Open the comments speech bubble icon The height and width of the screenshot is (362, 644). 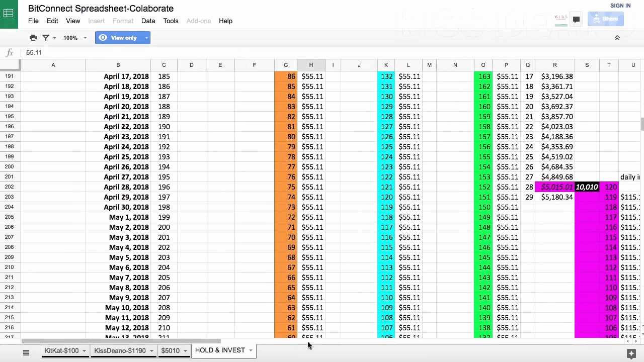point(576,20)
